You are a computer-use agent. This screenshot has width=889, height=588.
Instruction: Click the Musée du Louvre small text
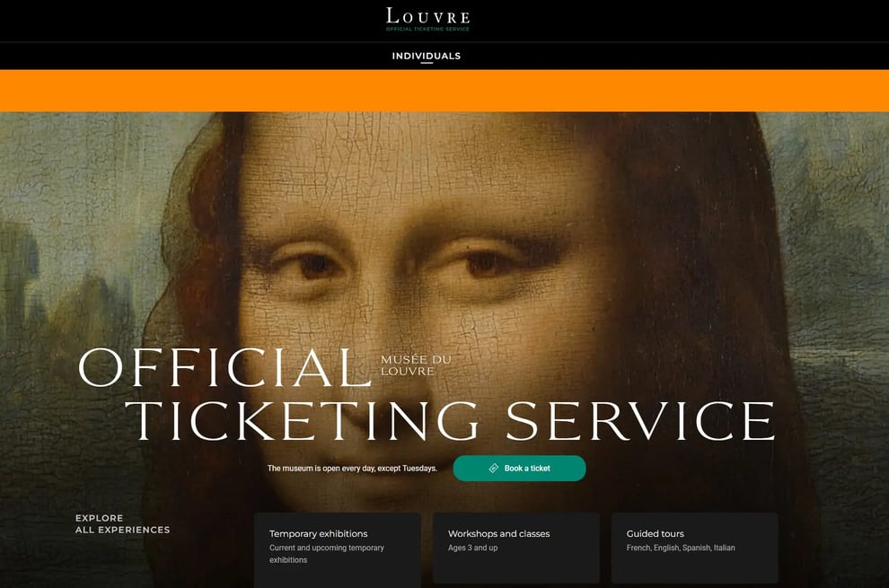click(416, 365)
